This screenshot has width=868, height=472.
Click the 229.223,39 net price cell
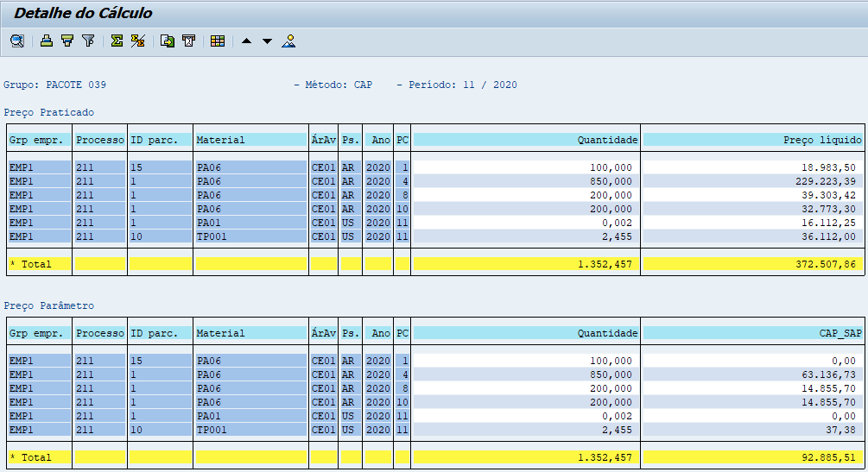click(752, 181)
